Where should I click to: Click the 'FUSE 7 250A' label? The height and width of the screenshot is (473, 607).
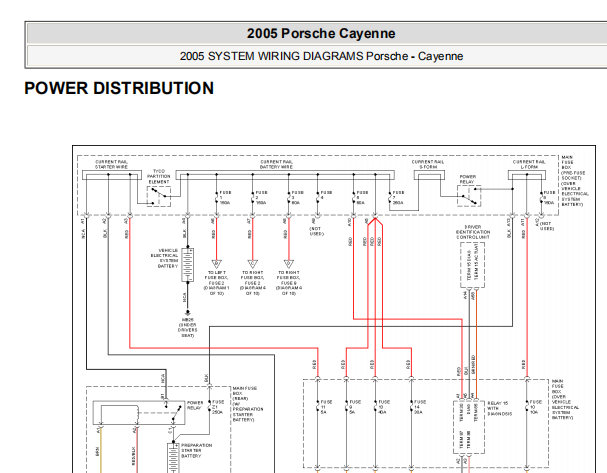(398, 197)
